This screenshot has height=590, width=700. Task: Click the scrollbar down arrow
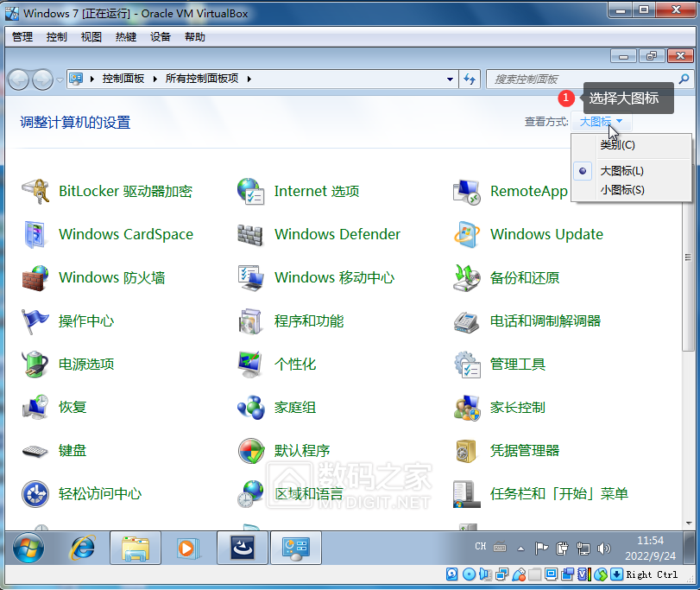[x=688, y=523]
